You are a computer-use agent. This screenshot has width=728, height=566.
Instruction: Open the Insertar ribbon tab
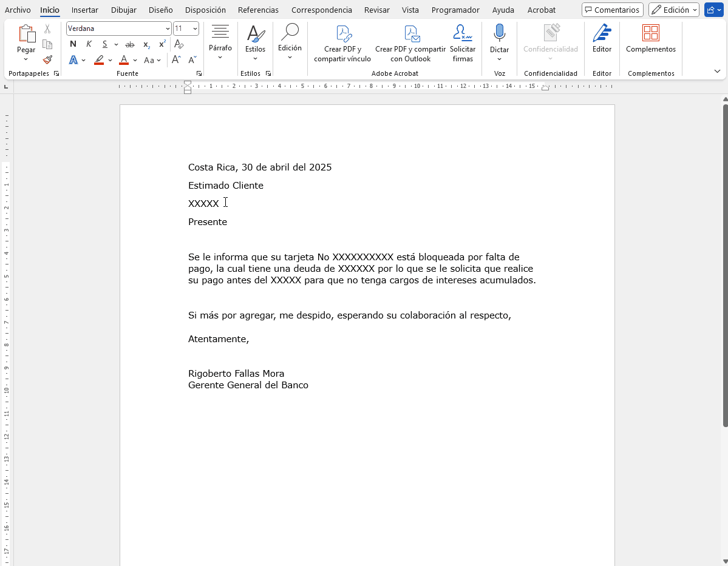85,10
